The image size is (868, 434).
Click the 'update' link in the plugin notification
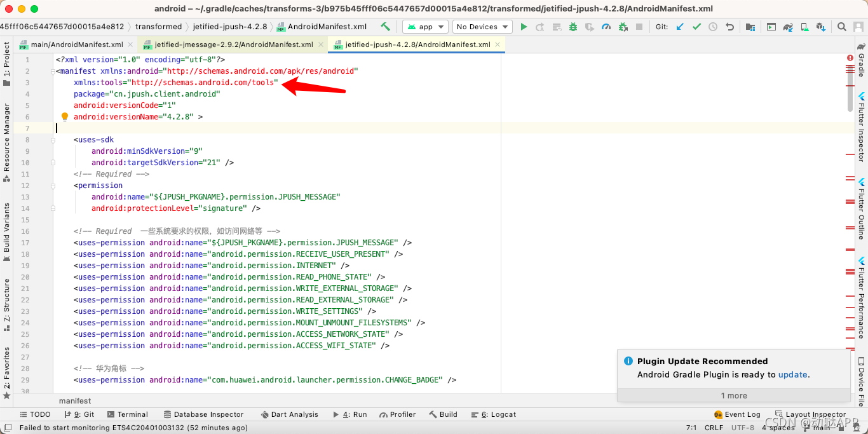click(792, 374)
